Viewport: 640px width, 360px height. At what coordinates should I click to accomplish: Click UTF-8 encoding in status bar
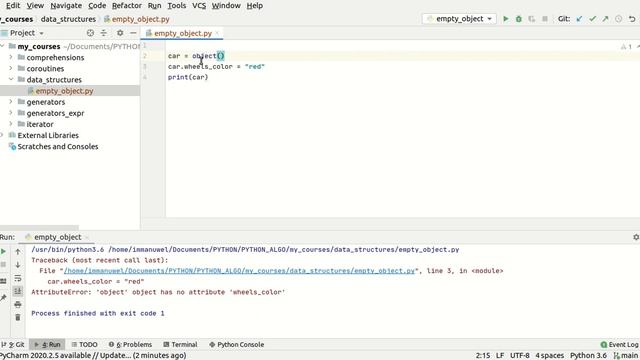coord(520,356)
